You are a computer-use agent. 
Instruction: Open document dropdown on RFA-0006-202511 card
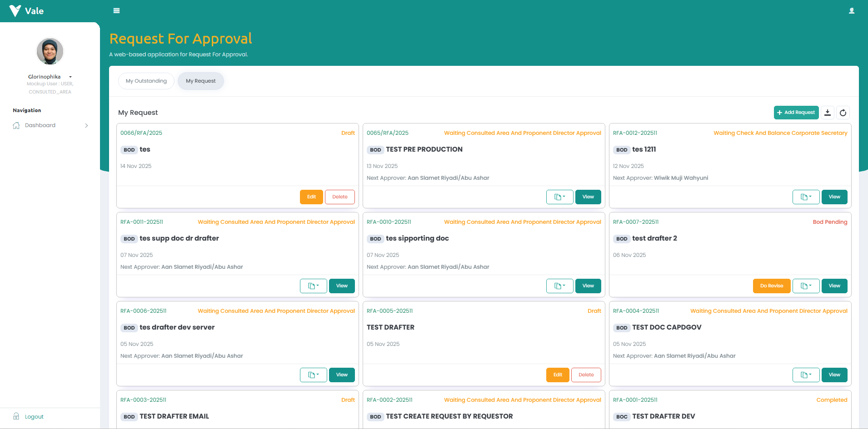313,375
